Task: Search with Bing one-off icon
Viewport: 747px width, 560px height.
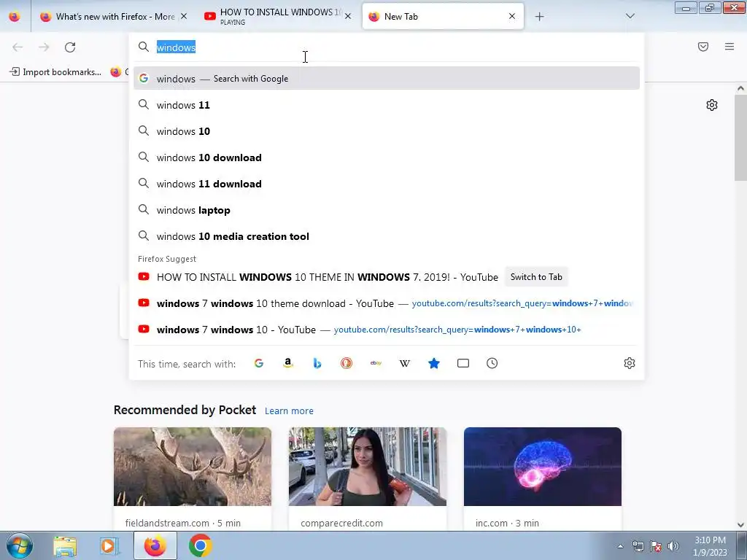Action: 317,363
